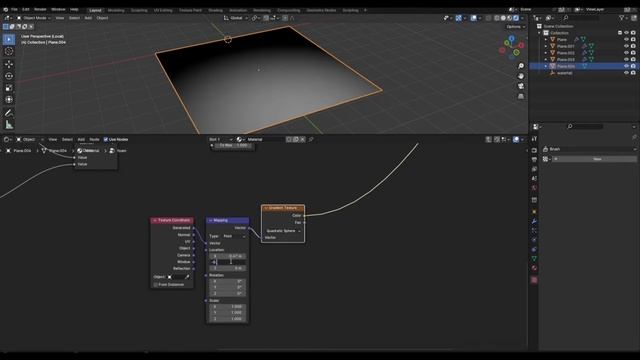Select the Move tool in viewport toolbar
This screenshot has height=360, width=640.
(x=9, y=64)
